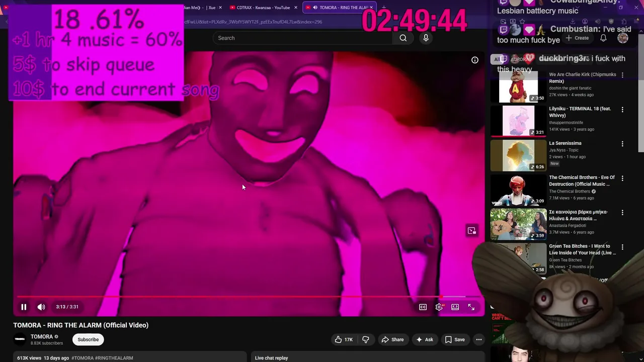
Task: Open Lilyniku - TERMINAL 18 video title
Action: pos(580,112)
